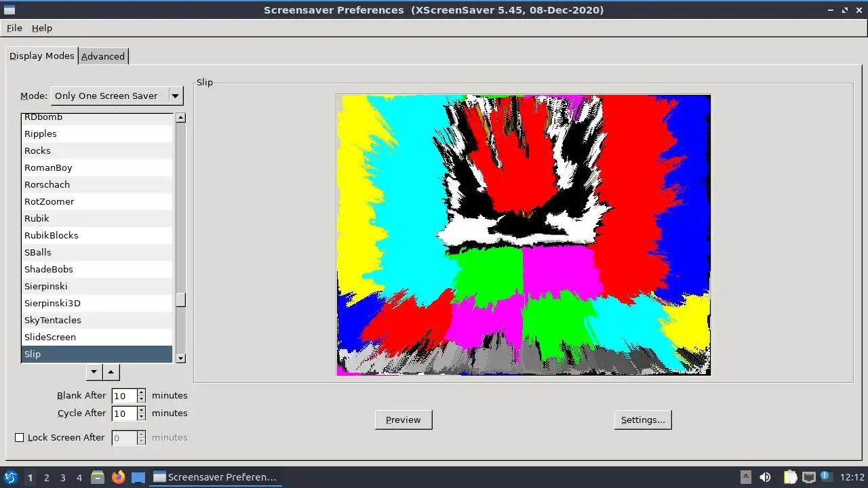Click Screensaver Preferences taskbar entry

215,477
